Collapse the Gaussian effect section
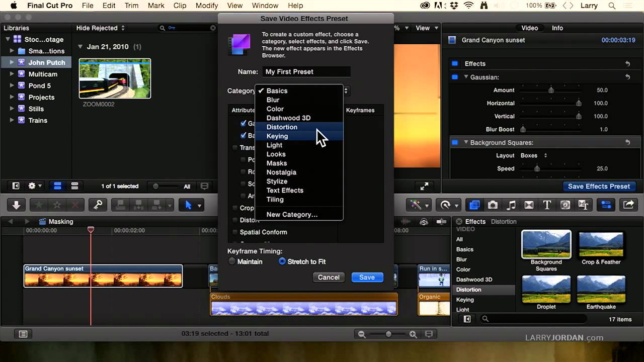 (x=466, y=77)
